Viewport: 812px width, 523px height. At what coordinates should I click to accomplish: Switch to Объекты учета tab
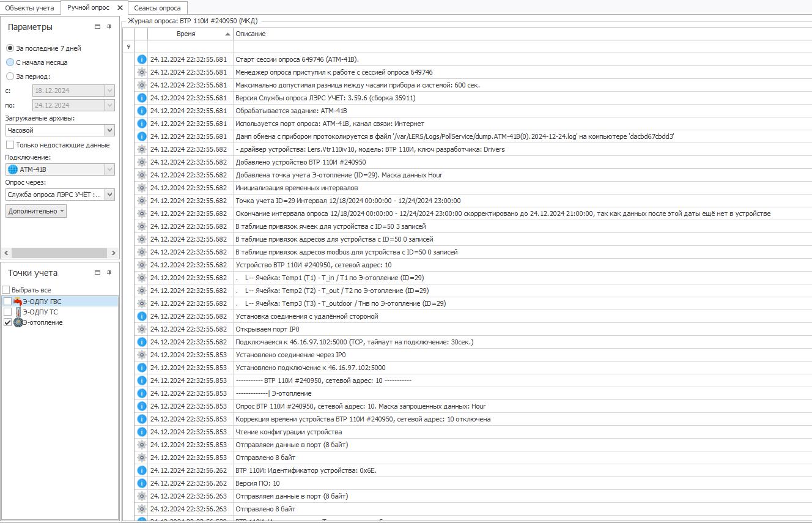click(x=29, y=8)
